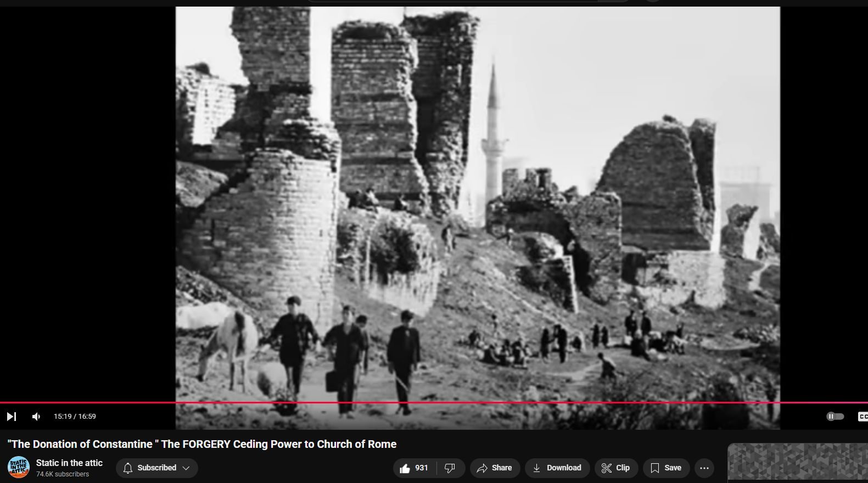Dislike the video with thumbs down

point(450,468)
